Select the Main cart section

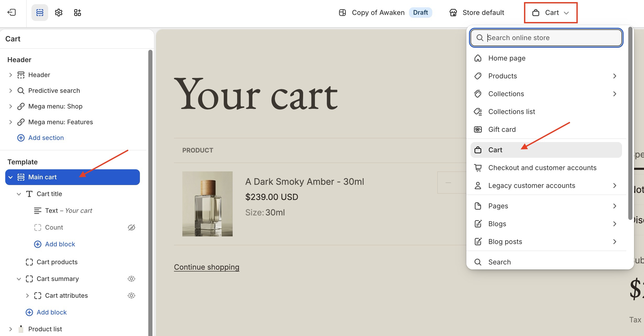point(73,177)
